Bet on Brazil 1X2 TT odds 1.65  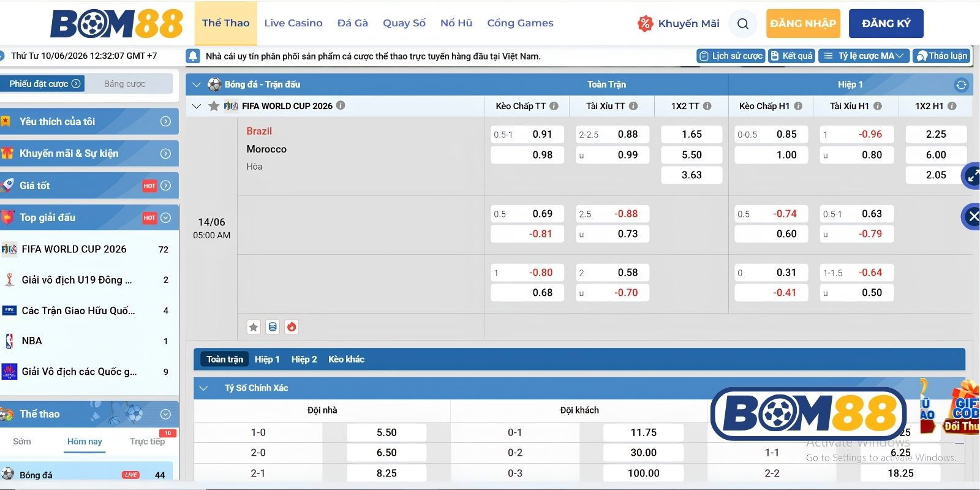(692, 134)
